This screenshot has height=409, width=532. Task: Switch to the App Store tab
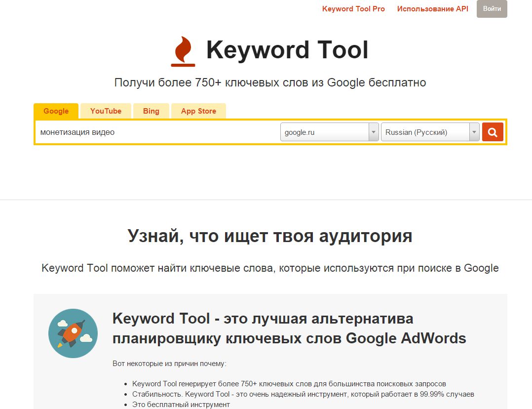click(x=198, y=111)
